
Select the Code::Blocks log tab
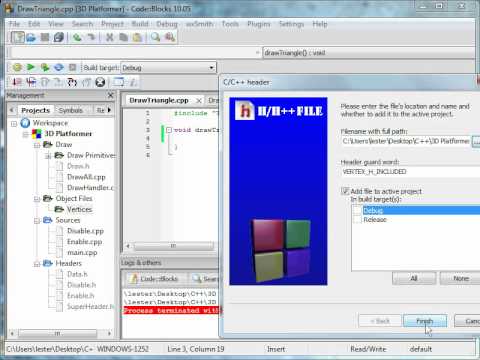155,279
